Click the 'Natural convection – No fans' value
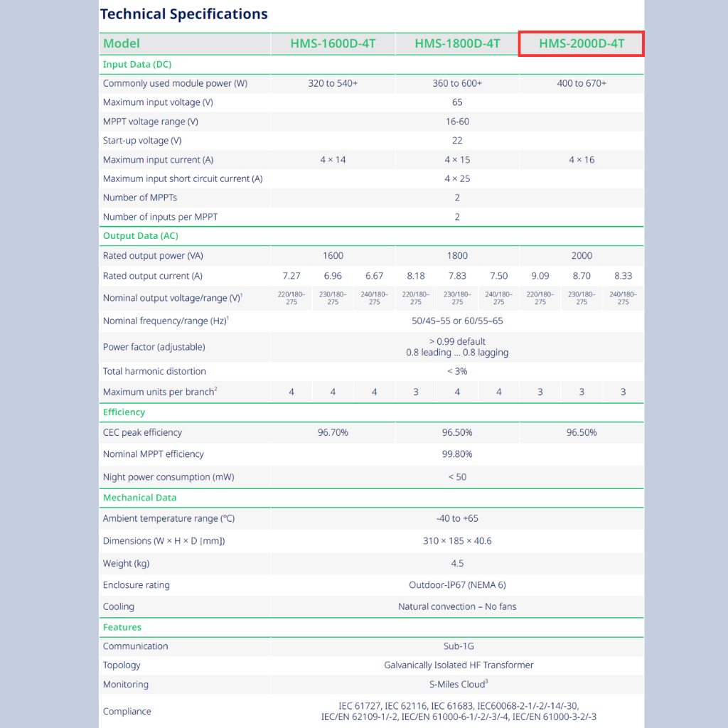This screenshot has height=728, width=728. pyautogui.click(x=457, y=607)
